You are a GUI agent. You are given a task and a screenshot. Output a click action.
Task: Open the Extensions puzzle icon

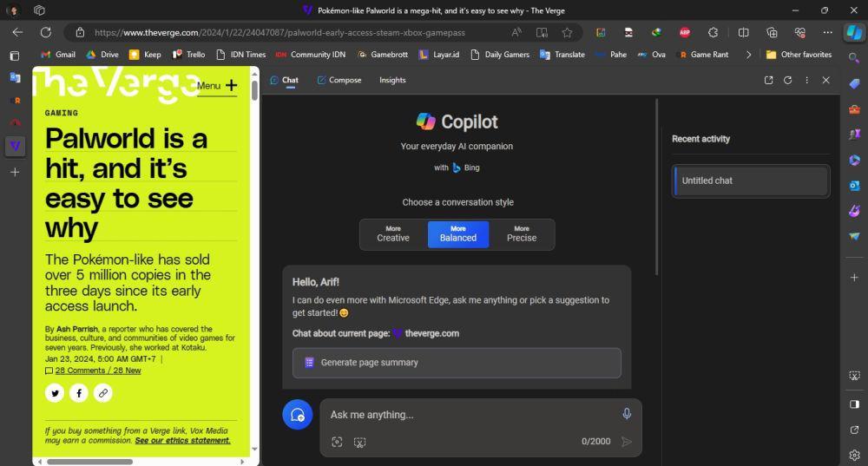point(713,33)
